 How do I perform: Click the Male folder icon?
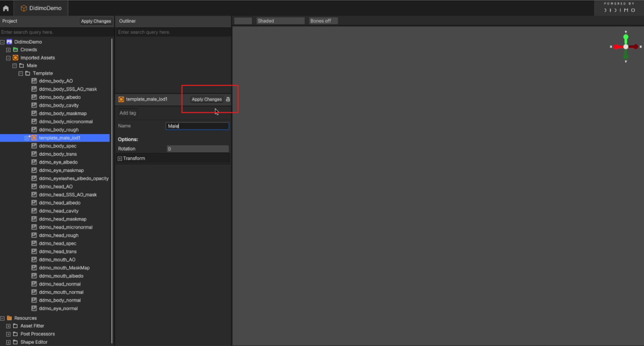point(22,65)
